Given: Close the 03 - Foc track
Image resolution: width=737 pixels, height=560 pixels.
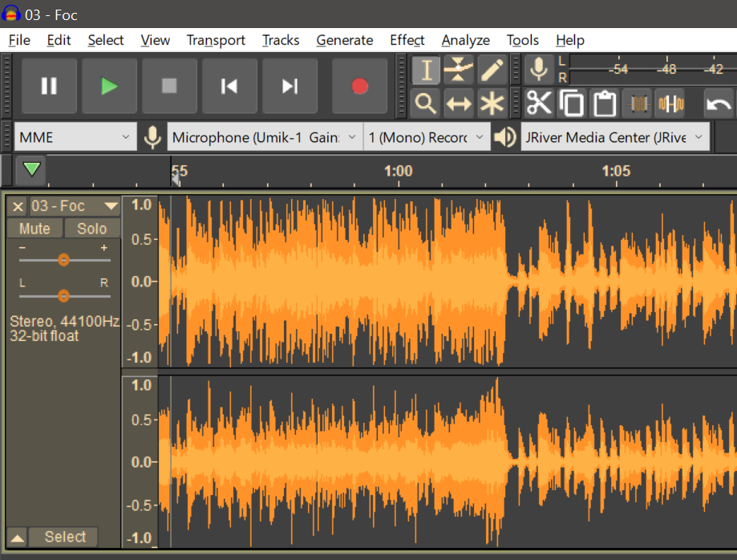Looking at the screenshot, I should 18,206.
